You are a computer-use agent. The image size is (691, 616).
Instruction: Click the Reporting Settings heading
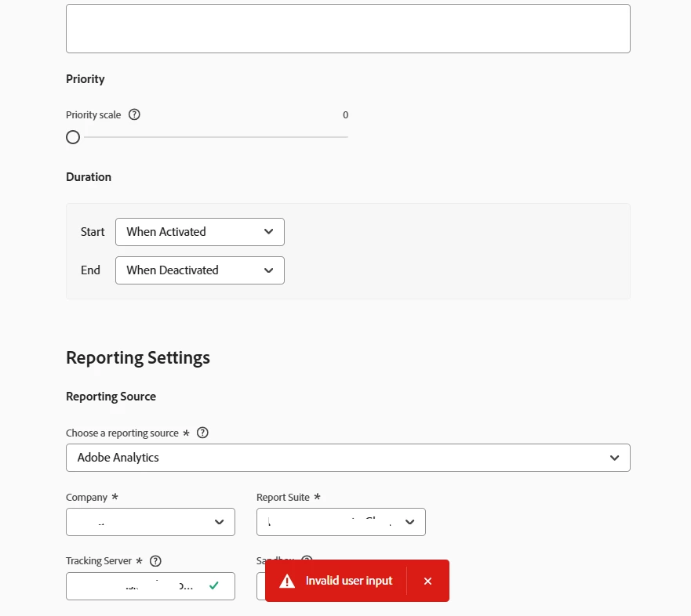coord(138,357)
